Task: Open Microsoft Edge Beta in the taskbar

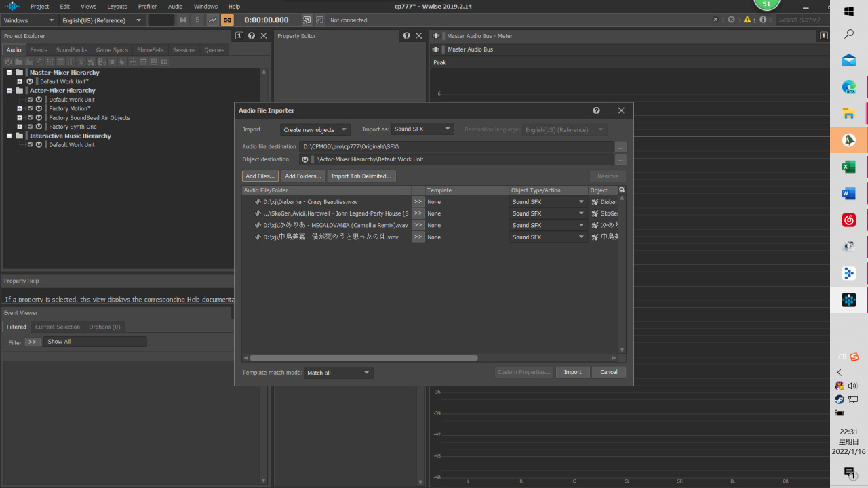Action: (849, 87)
